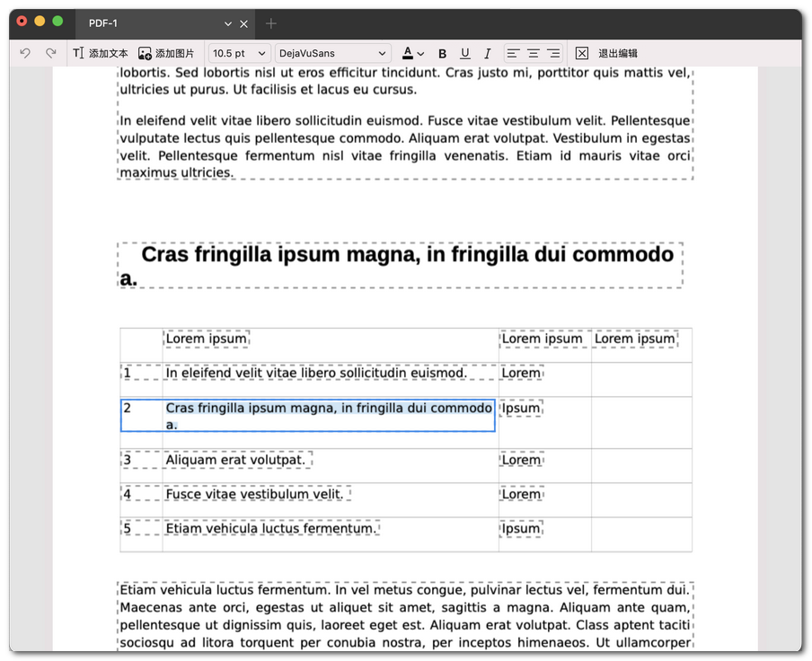
Task: Center align the text
Action: coord(533,53)
